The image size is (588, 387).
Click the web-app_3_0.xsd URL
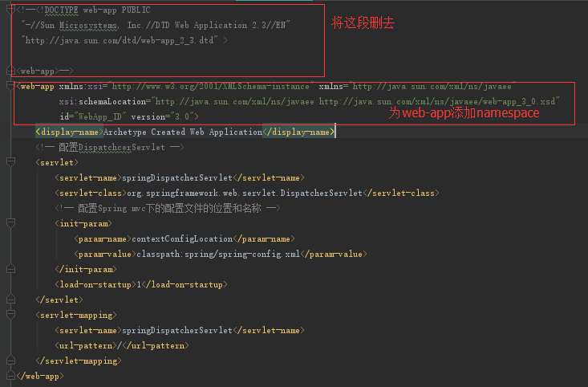pos(437,101)
